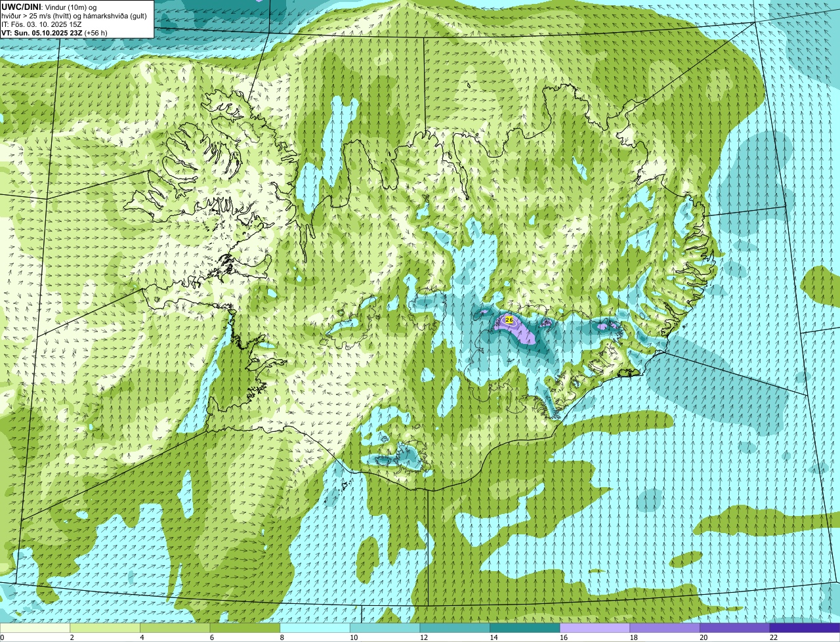This screenshot has height=642, width=840.
Task: Click the legend label '18'
Action: click(634, 637)
